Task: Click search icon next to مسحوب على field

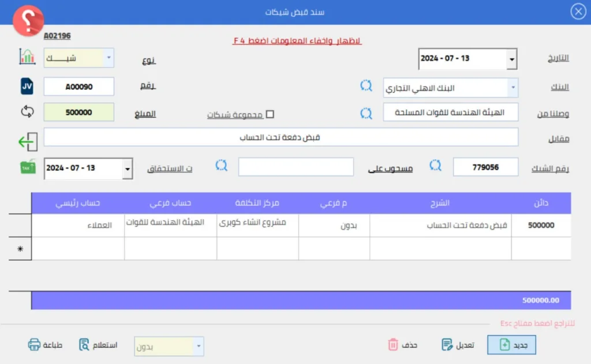Action: point(222,166)
